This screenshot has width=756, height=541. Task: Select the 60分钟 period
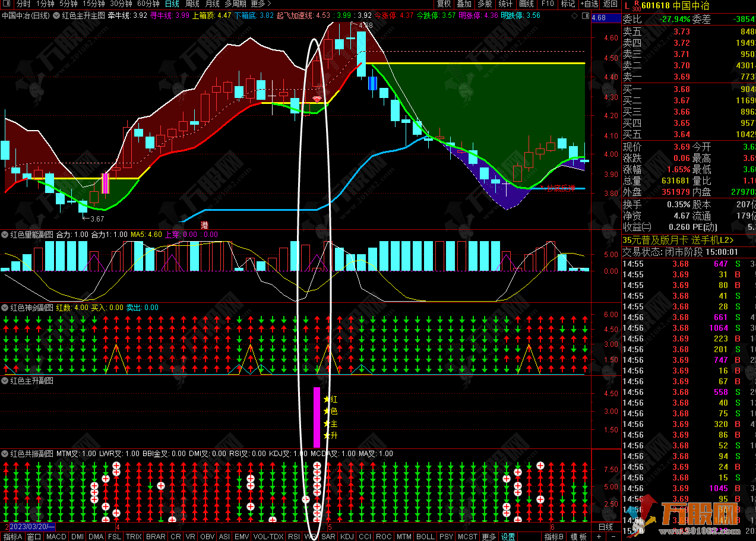[148, 4]
